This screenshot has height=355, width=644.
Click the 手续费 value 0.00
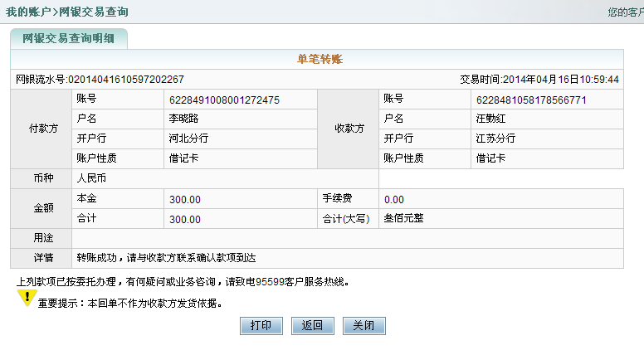pos(394,199)
